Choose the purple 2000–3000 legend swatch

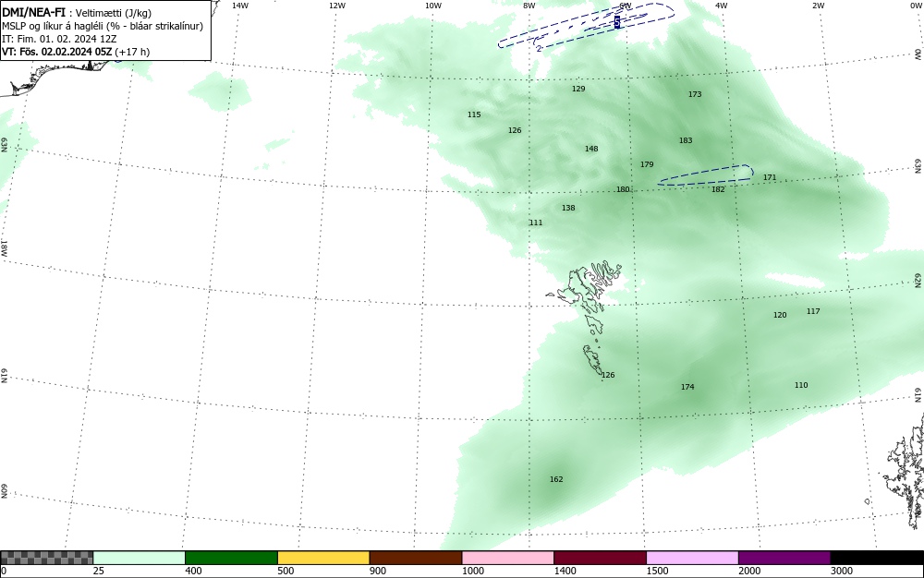[784, 558]
